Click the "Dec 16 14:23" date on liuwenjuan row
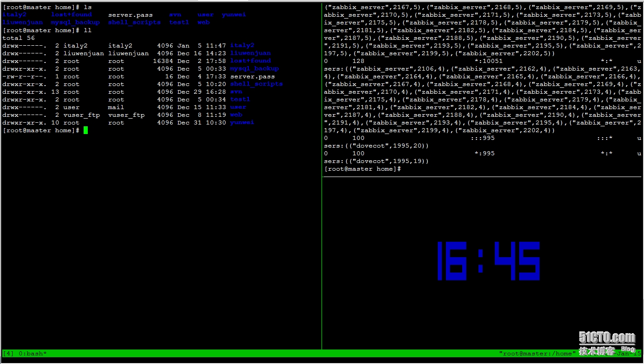The height and width of the screenshot is (364, 644). click(x=201, y=53)
